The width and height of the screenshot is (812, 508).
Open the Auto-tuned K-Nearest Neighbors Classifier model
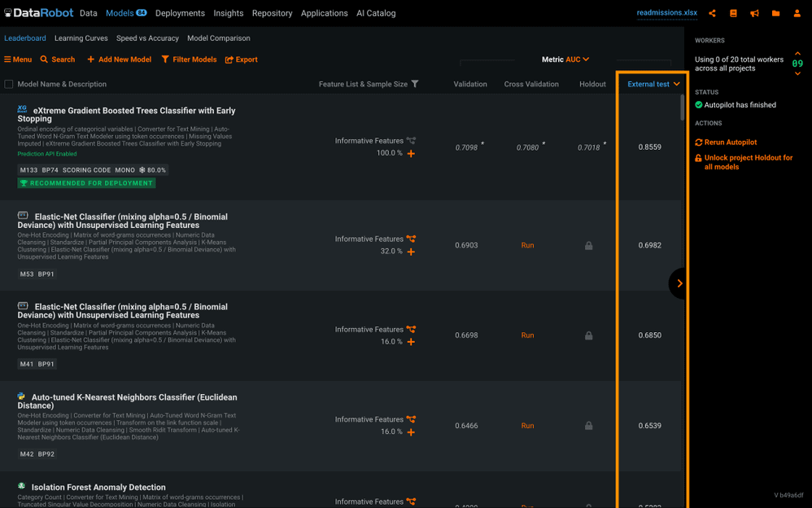coord(128,401)
